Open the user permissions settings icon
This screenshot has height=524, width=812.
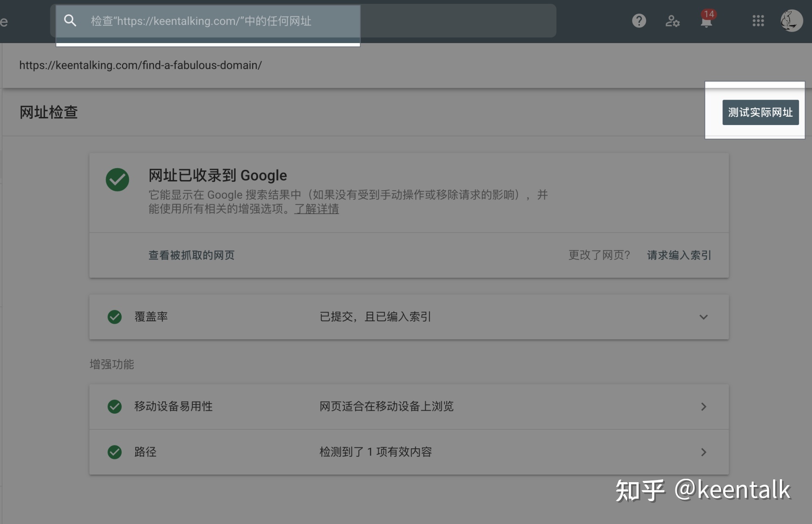click(x=672, y=22)
